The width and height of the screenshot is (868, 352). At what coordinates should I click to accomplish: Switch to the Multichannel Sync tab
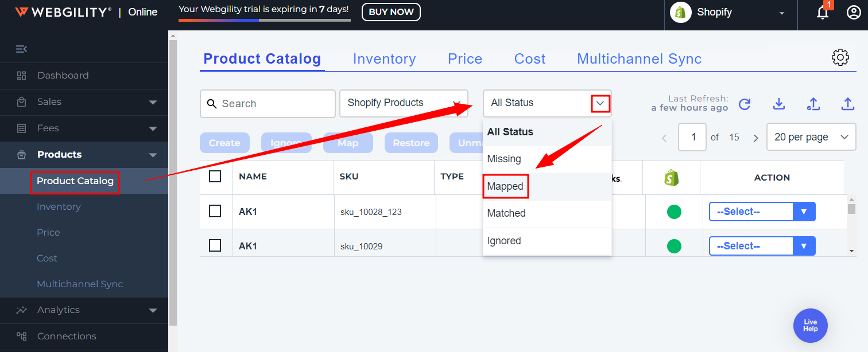pos(639,59)
